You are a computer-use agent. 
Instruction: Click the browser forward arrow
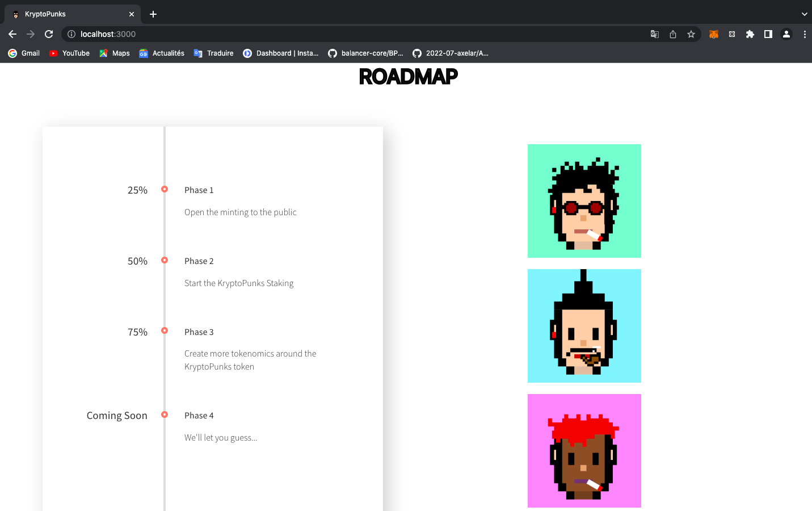31,34
